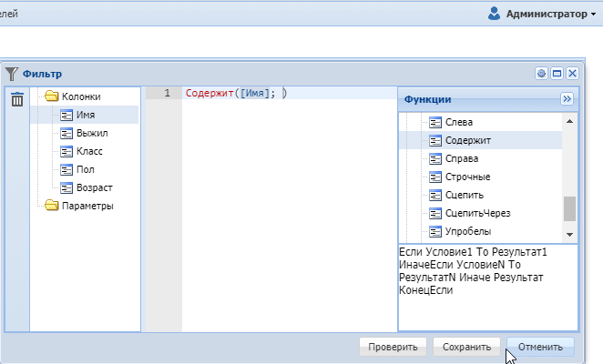Click scrollbar down arrow in functions list
603x364 pixels.
pyautogui.click(x=569, y=235)
